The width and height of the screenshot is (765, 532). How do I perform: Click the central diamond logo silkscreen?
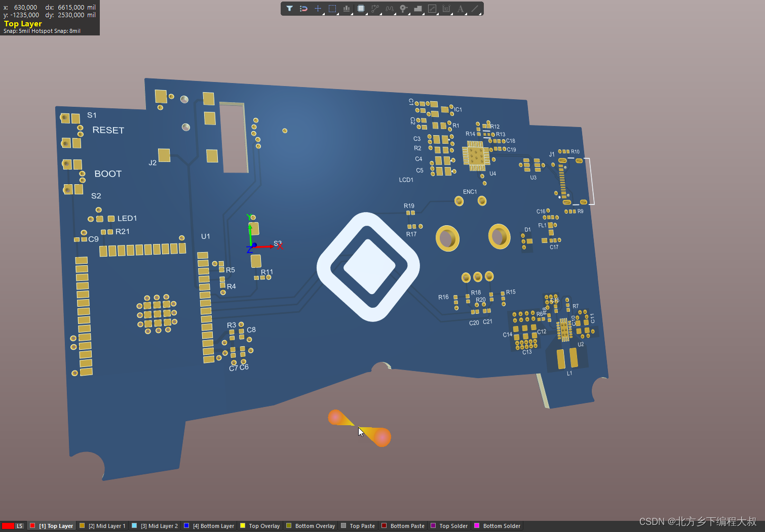(x=368, y=267)
